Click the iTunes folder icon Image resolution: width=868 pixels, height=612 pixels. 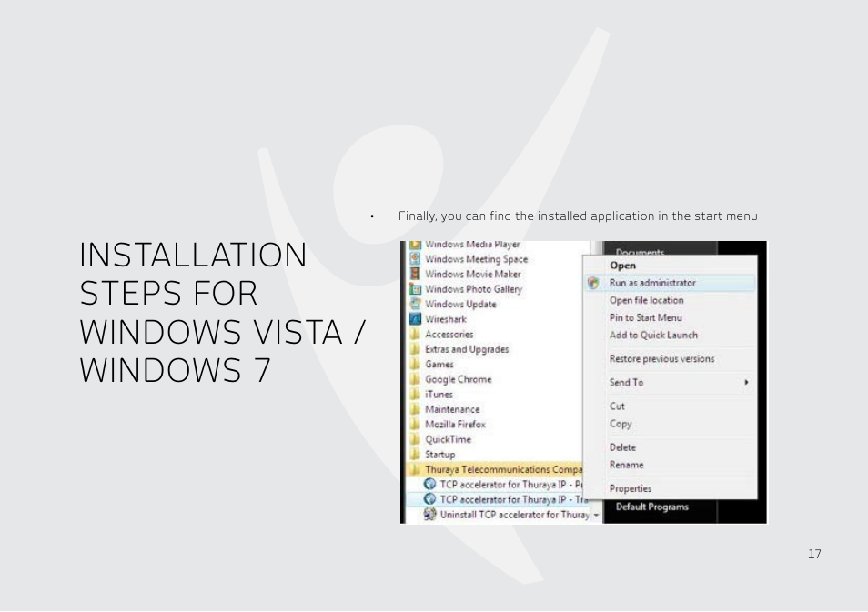click(x=415, y=394)
